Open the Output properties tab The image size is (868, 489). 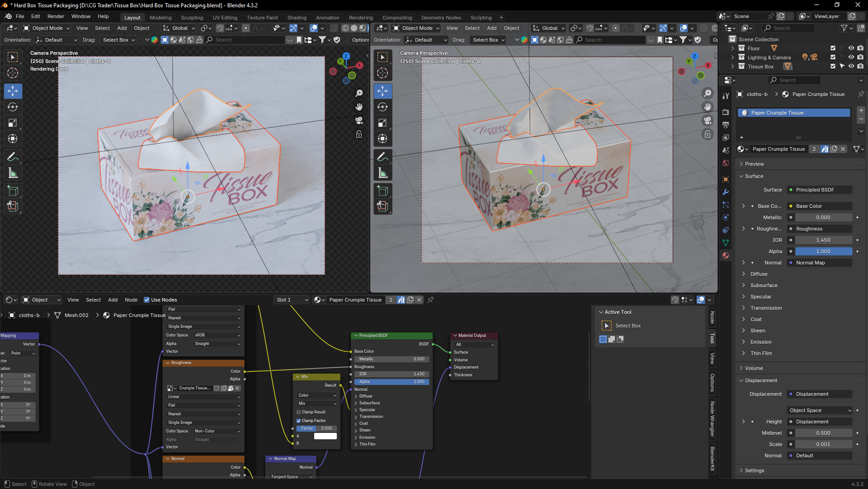pyautogui.click(x=726, y=125)
